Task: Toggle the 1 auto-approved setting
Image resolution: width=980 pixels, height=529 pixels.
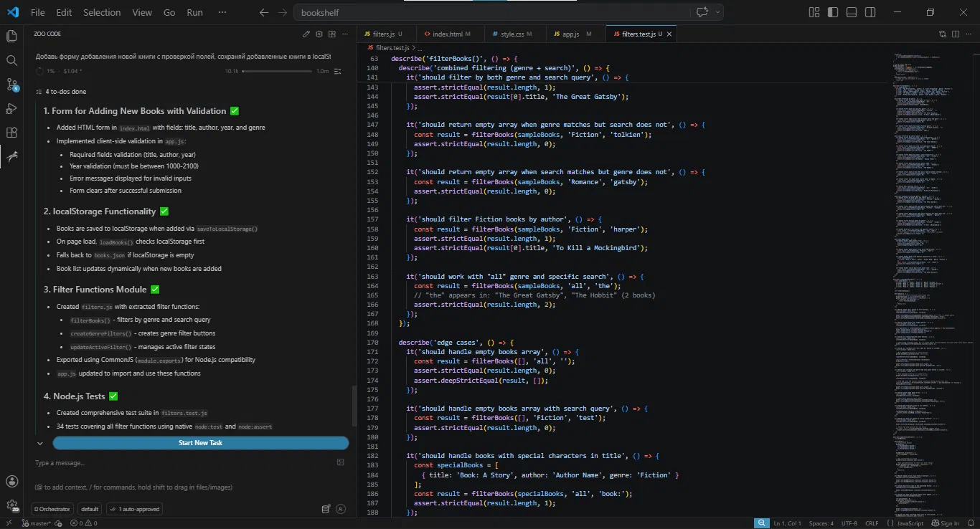Action: click(x=134, y=509)
